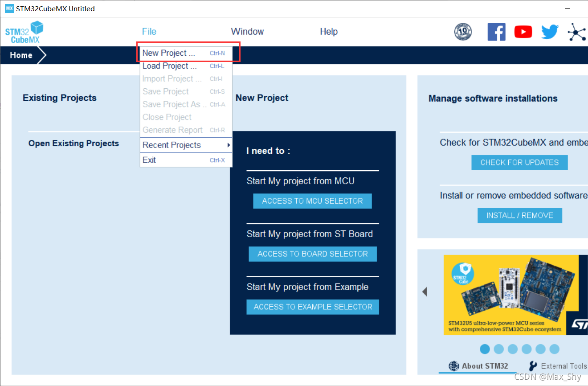This screenshot has width=588, height=386.
Task: Click Start My project from MCU text
Action: tap(301, 181)
